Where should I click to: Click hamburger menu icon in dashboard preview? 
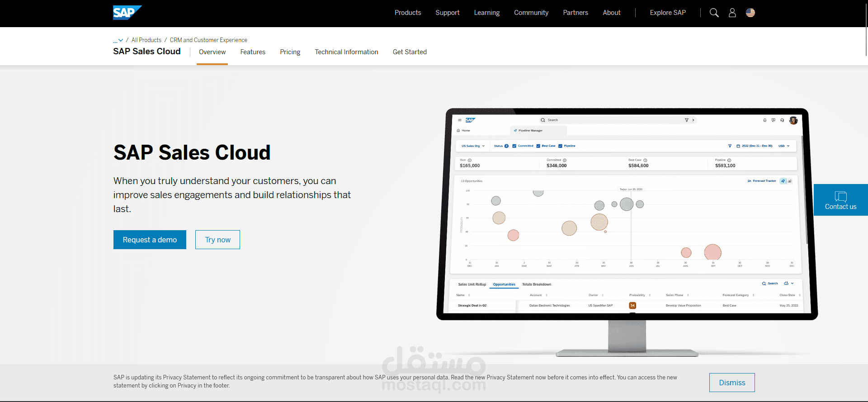tap(460, 120)
